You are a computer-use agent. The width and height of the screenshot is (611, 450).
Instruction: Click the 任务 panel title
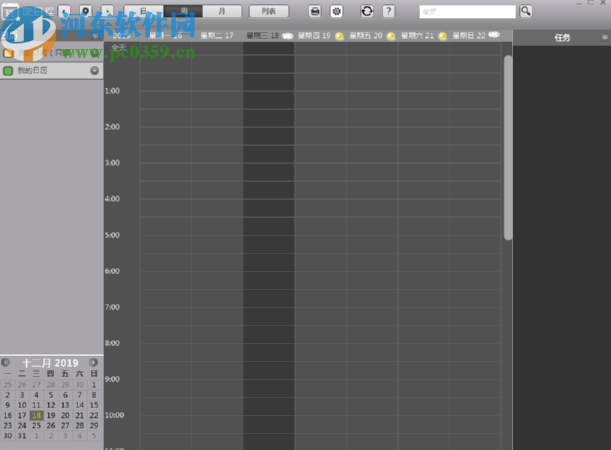pos(562,37)
